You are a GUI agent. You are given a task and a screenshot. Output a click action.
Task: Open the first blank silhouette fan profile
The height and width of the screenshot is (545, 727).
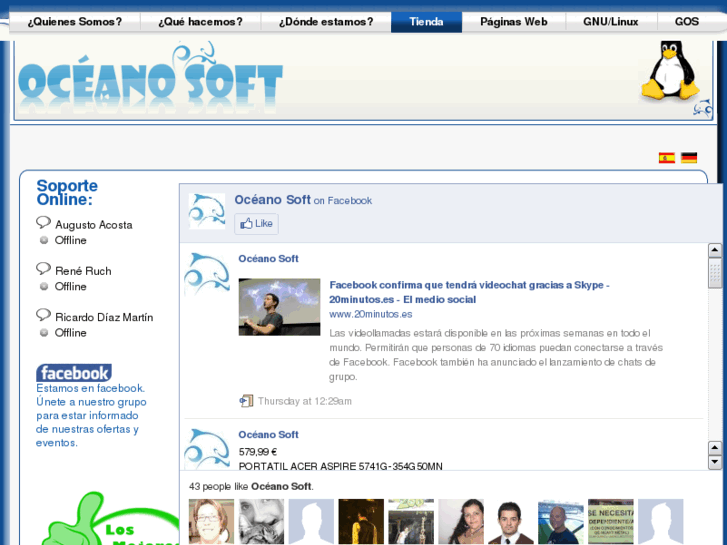(x=311, y=521)
